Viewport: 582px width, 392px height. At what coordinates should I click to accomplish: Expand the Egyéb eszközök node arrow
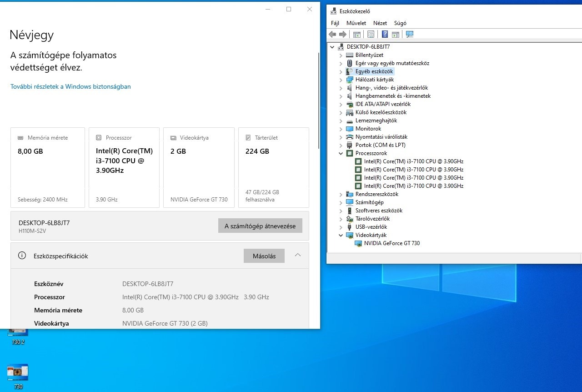pos(341,71)
